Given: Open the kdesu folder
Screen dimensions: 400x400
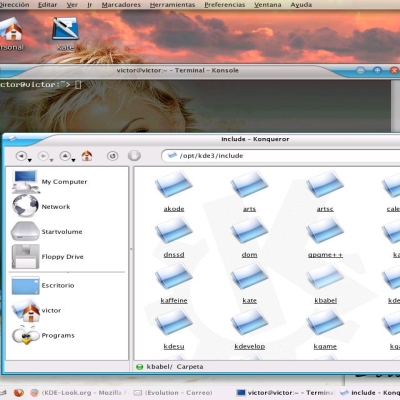Looking at the screenshot, I should [x=174, y=329].
